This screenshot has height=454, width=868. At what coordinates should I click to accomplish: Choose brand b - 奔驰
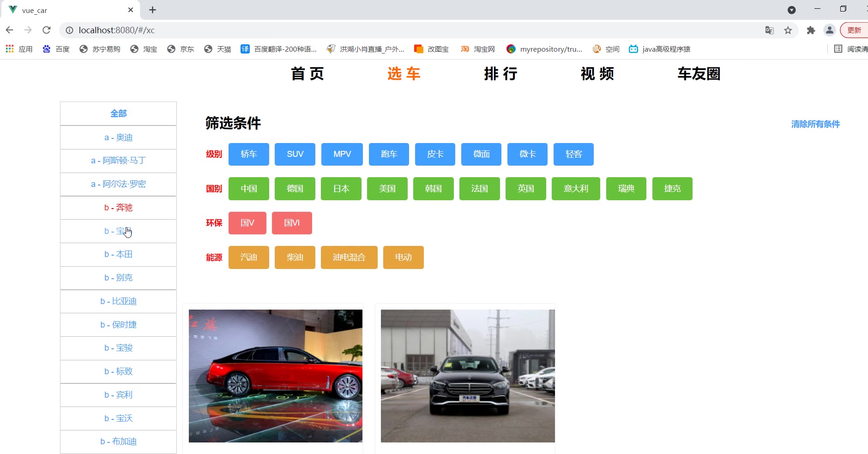[118, 208]
